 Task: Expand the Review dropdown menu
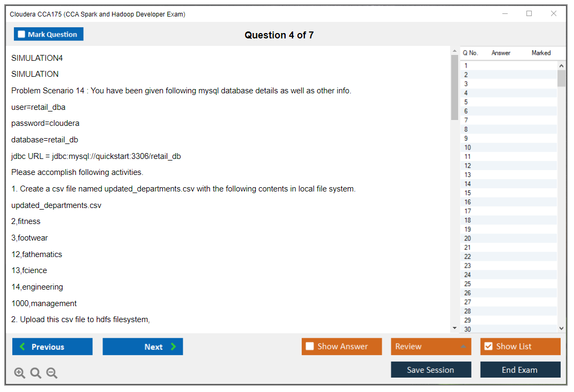[x=463, y=347]
